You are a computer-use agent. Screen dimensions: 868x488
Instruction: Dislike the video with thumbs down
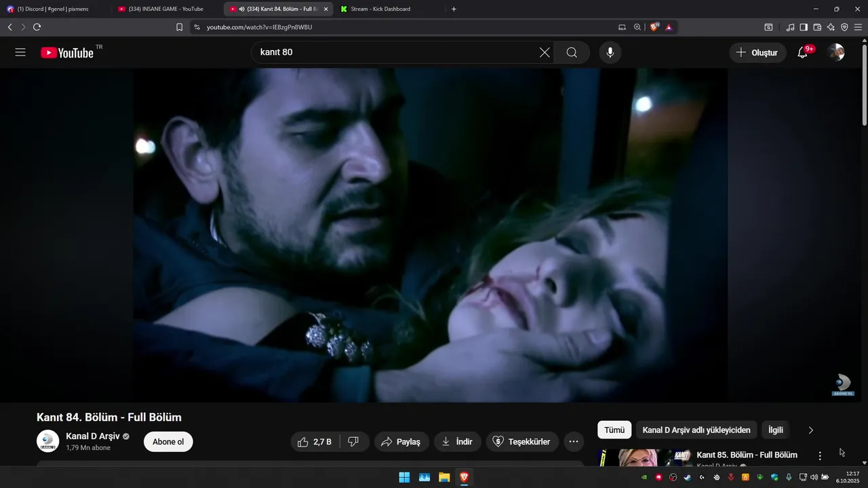(353, 442)
